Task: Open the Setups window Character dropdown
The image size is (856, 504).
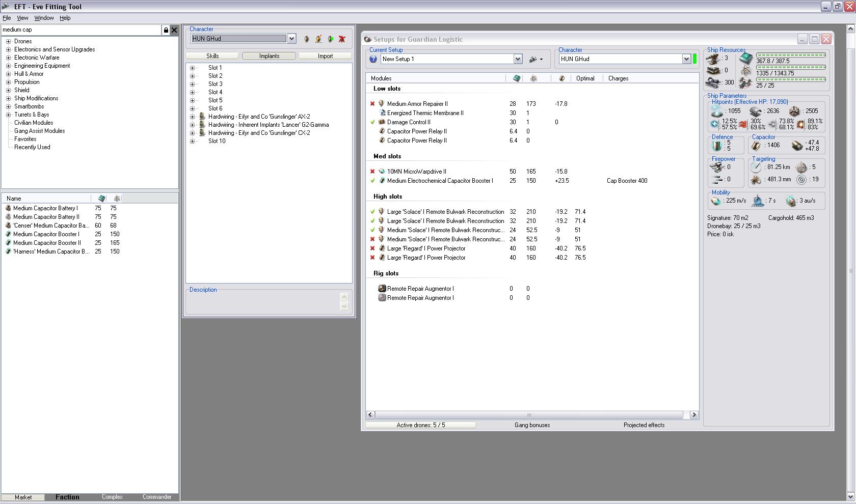Action: pos(686,59)
